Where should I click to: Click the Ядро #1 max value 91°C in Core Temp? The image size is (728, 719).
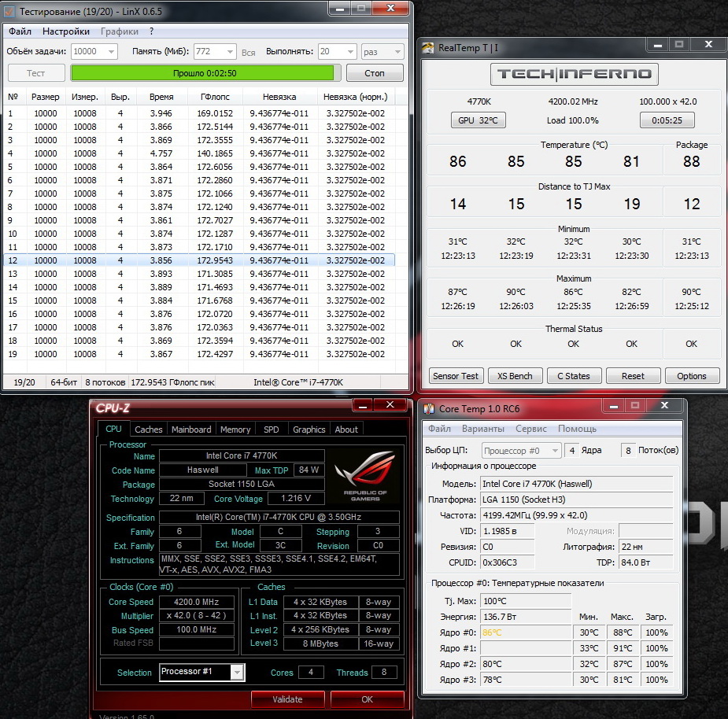622,648
